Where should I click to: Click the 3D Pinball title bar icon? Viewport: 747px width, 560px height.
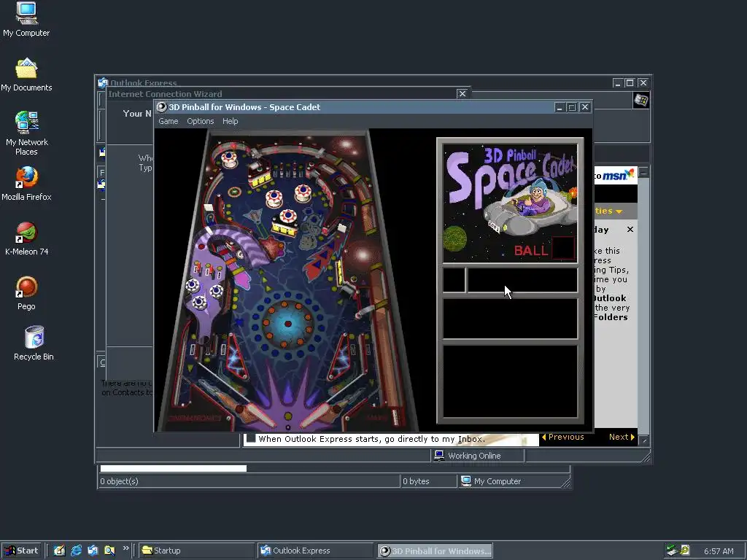click(162, 107)
